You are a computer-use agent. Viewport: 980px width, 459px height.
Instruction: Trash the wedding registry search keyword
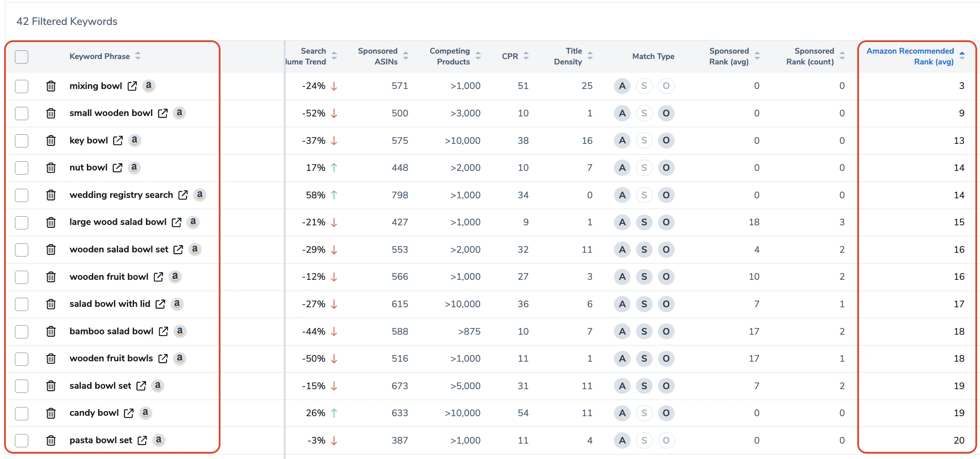click(x=51, y=195)
